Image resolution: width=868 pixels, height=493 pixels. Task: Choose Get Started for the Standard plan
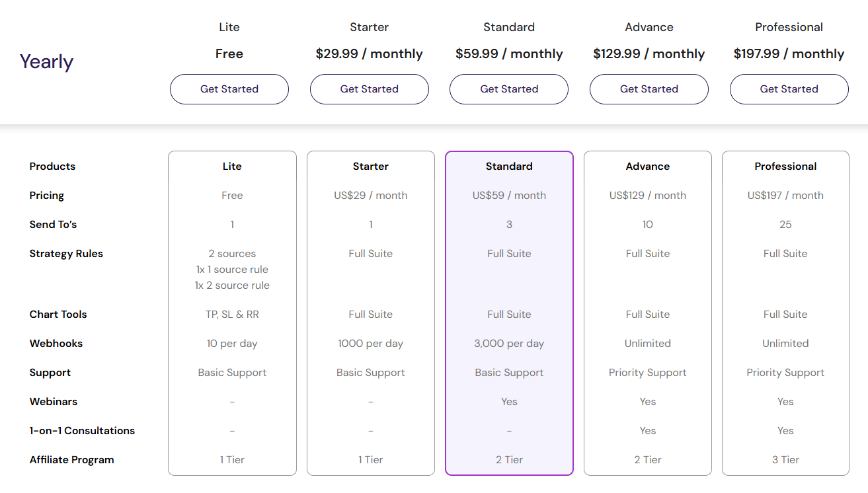[509, 89]
